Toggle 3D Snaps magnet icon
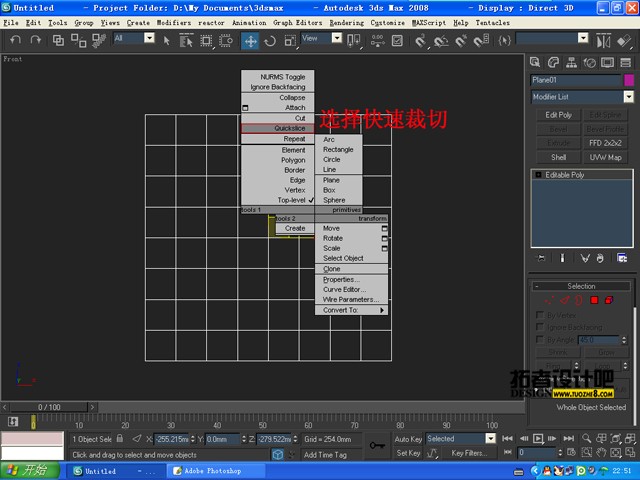The image size is (640, 480). (x=420, y=41)
